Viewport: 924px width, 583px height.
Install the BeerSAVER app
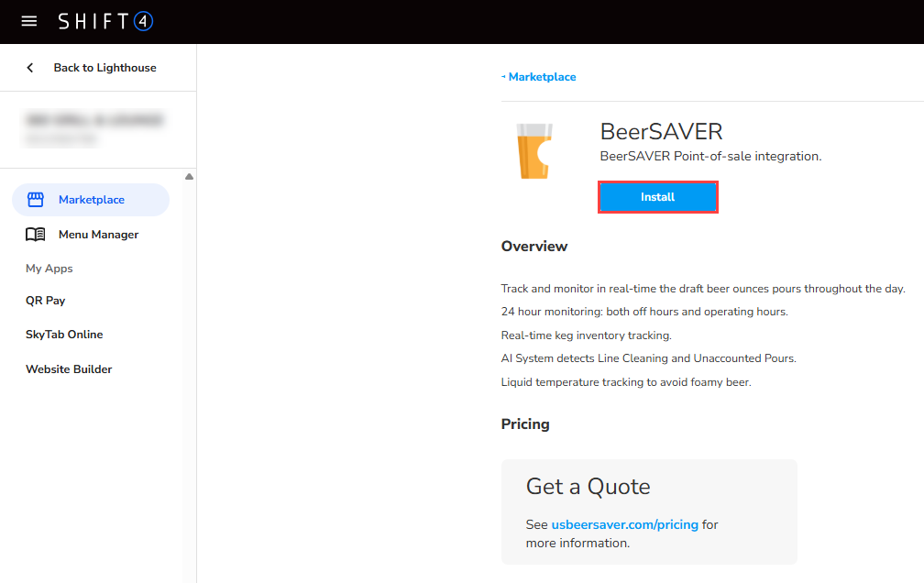pos(657,197)
